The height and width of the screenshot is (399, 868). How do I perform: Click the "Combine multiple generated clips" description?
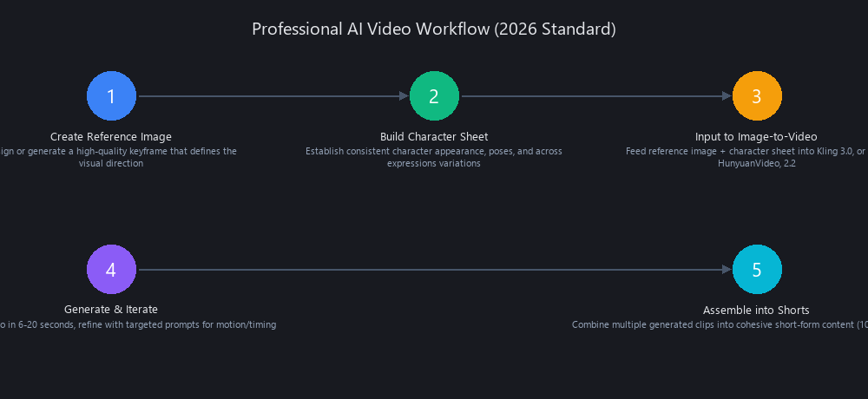pos(720,325)
